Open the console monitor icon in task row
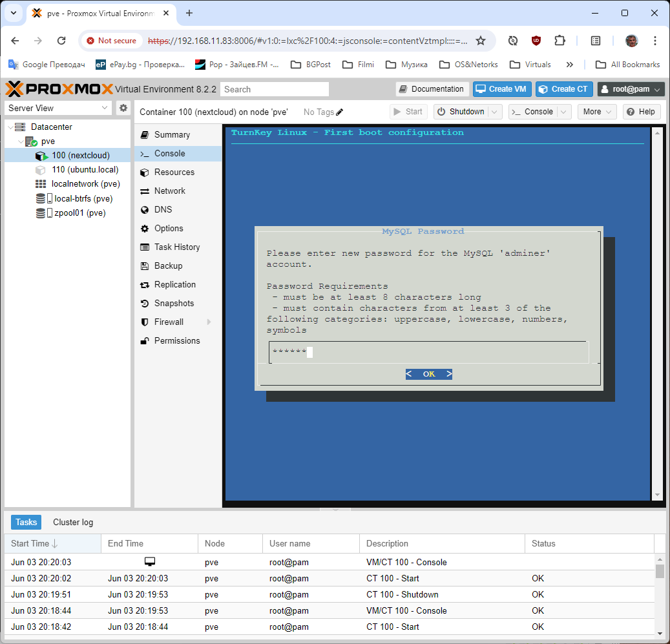The image size is (670, 644). tap(149, 561)
